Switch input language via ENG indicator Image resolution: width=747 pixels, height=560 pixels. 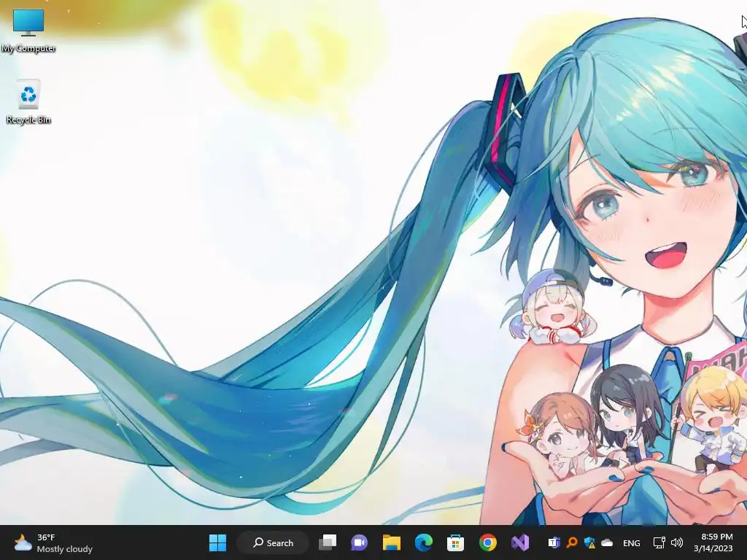click(631, 542)
